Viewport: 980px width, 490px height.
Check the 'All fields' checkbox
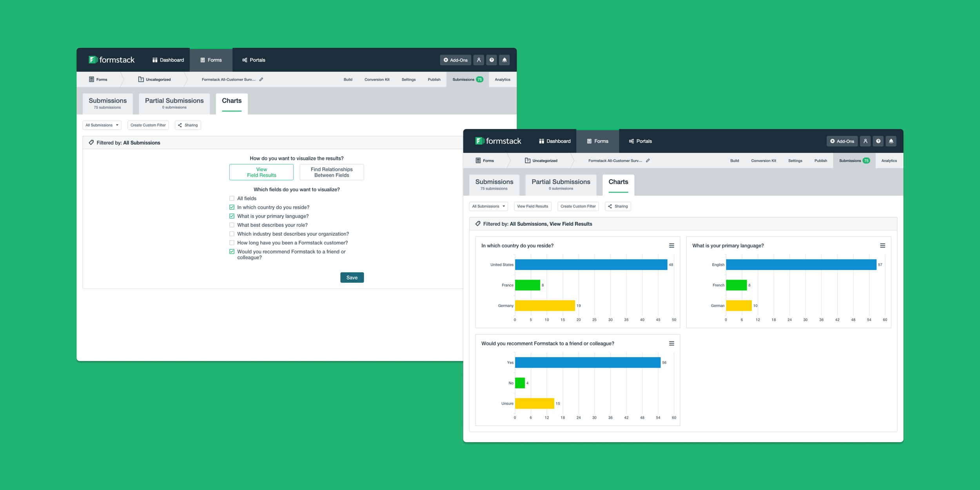click(x=232, y=198)
